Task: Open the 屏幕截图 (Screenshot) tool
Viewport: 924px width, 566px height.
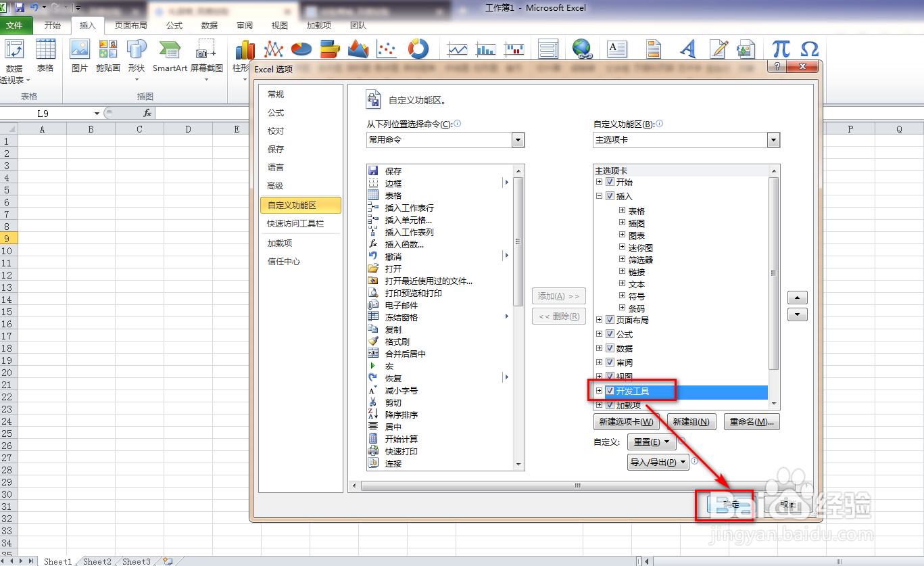Action: 207,49
